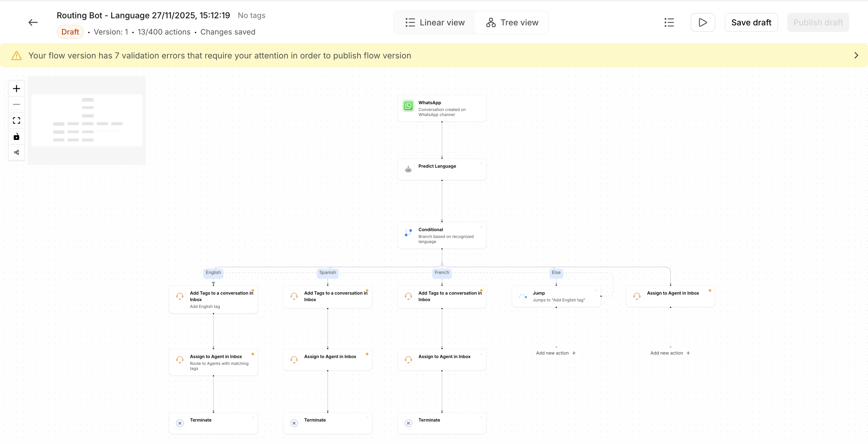Click the zoom in plus button
868x444 pixels.
(16, 89)
